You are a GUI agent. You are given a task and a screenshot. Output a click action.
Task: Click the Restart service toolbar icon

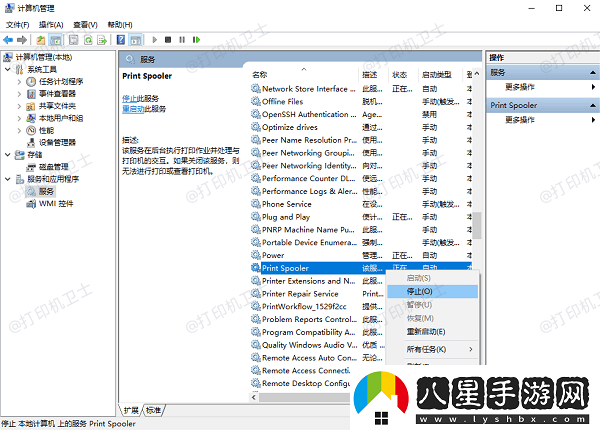196,39
